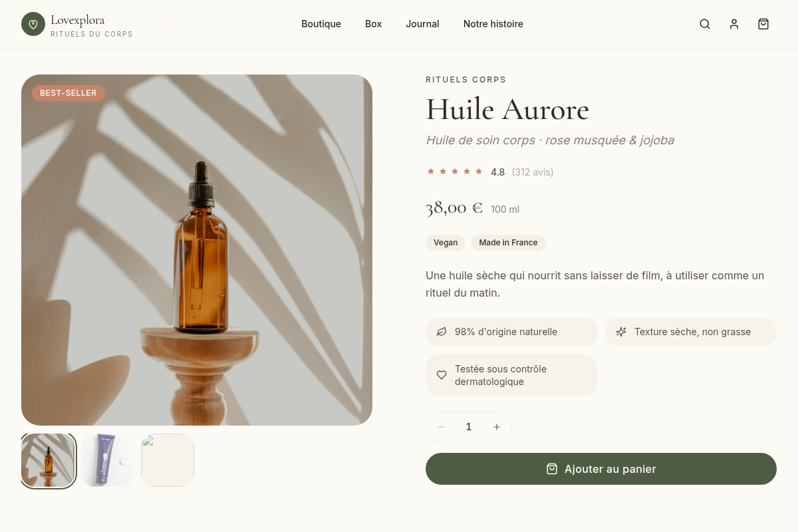
Task: Increase quantity with the plus button
Action: [x=497, y=427]
